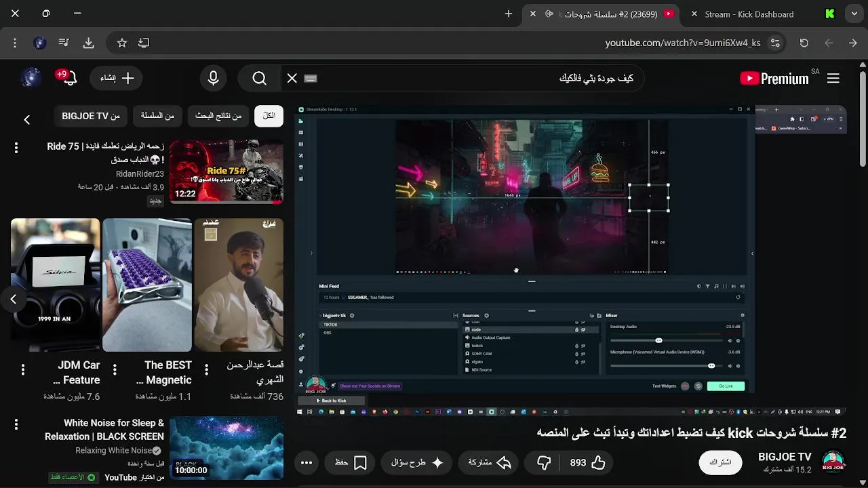The image size is (868, 488).
Task: Open site information controls in address bar
Action: (x=775, y=43)
